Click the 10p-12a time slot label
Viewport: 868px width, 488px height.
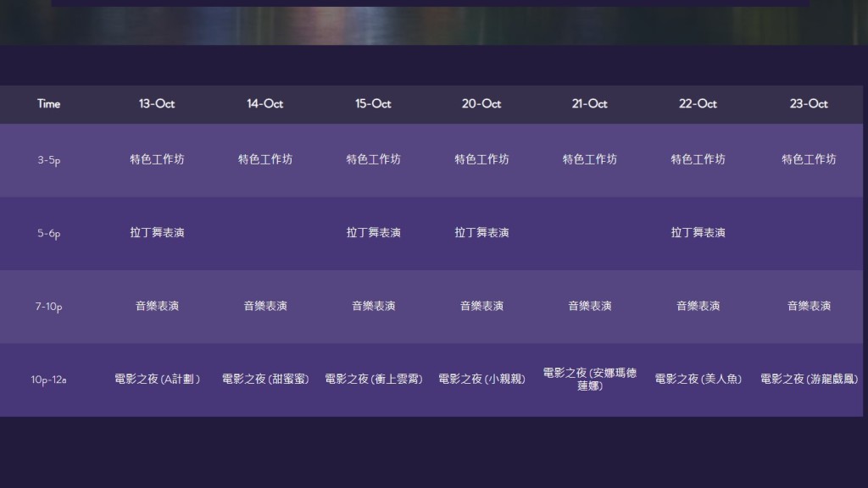point(48,380)
